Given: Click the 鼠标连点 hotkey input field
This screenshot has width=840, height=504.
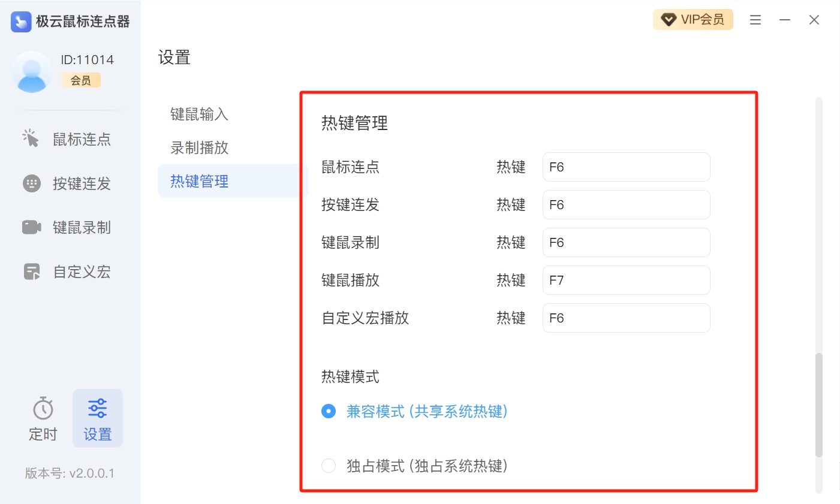Looking at the screenshot, I should 626,167.
